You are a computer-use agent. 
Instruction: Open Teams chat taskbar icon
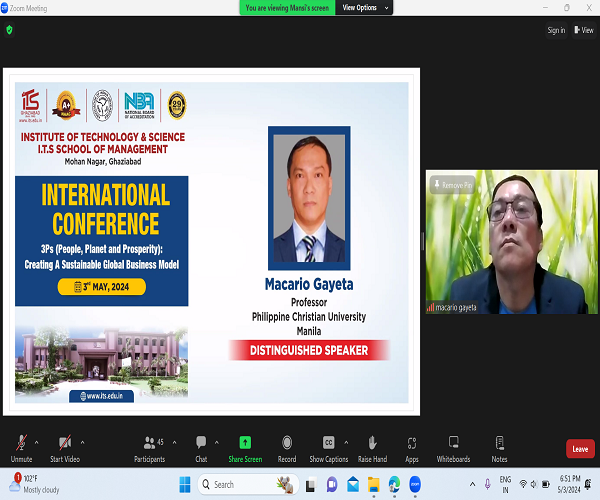[332, 485]
